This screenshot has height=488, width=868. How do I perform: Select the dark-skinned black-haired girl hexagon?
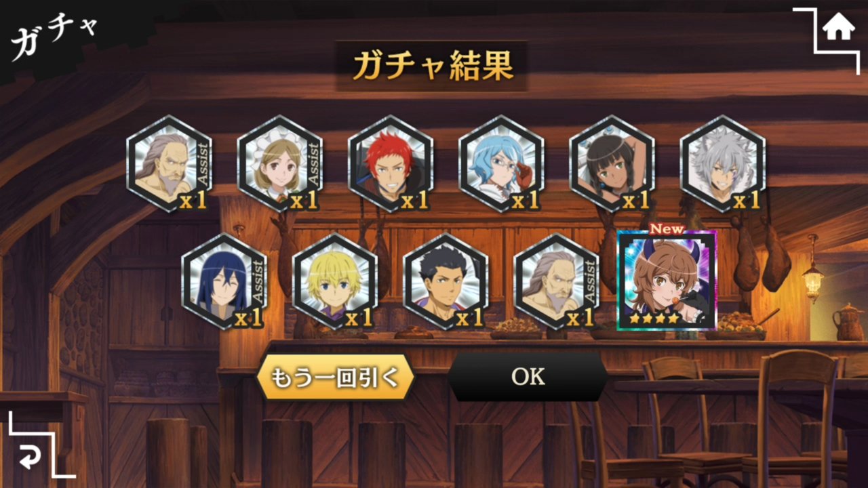612,163
